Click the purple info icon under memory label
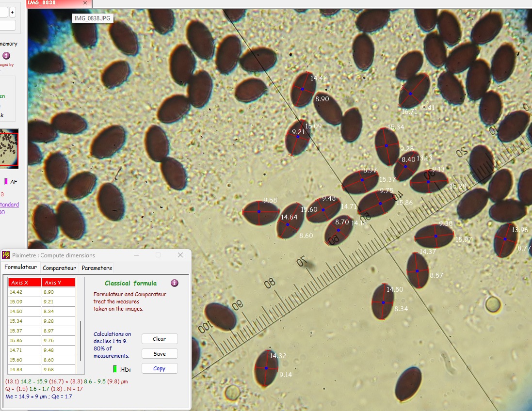532x411 pixels. 6,56
